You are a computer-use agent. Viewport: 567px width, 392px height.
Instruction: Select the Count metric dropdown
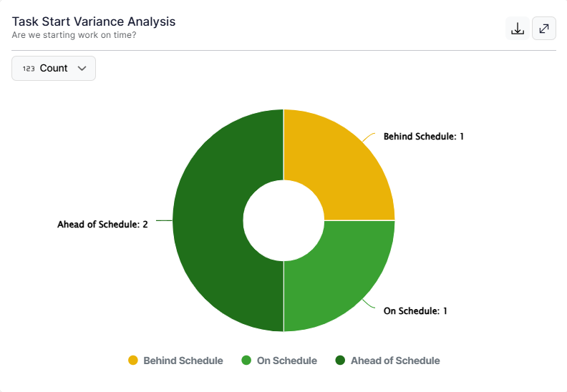(54, 69)
